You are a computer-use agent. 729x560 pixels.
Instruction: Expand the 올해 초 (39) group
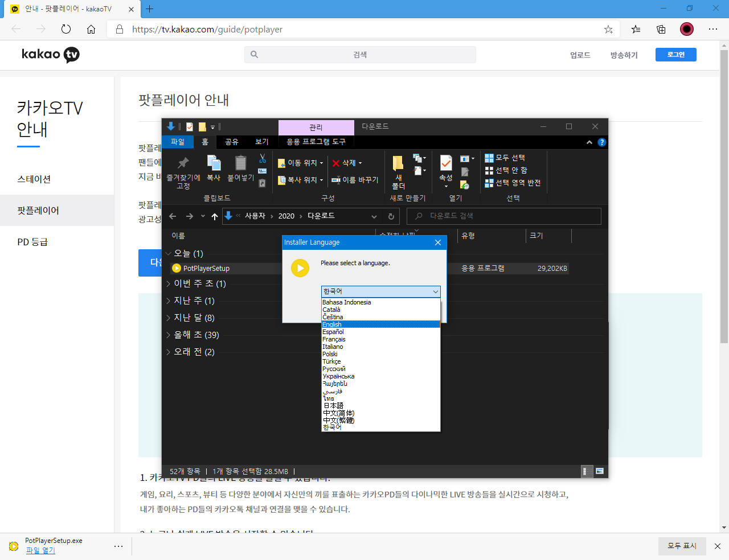click(x=168, y=335)
